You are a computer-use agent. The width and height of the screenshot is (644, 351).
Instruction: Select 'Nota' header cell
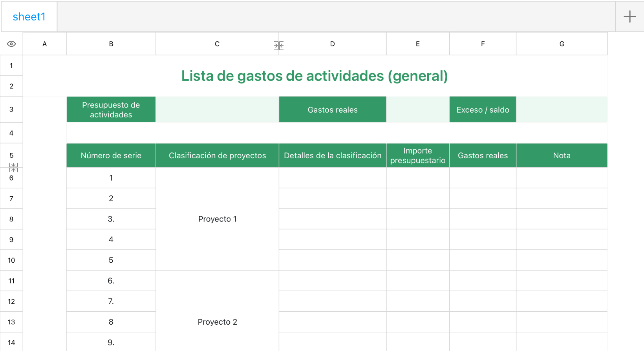tap(562, 155)
